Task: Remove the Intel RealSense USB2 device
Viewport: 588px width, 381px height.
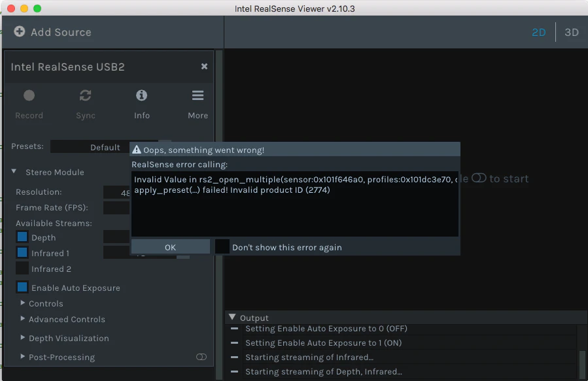Action: 204,66
